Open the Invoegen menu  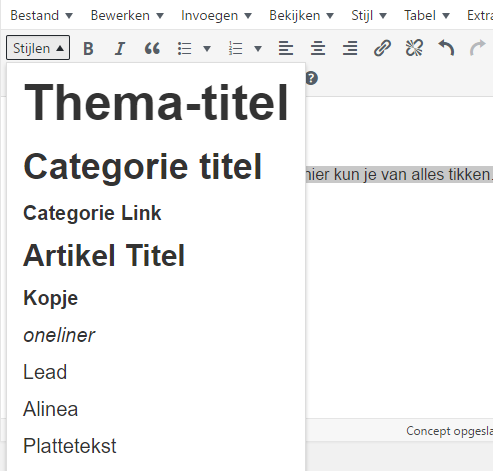[x=216, y=16]
